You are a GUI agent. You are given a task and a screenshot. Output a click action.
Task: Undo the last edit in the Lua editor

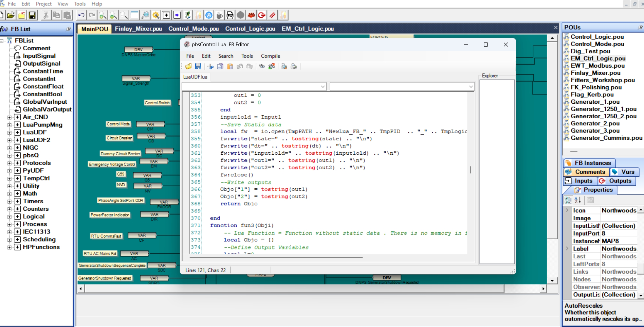tap(240, 66)
